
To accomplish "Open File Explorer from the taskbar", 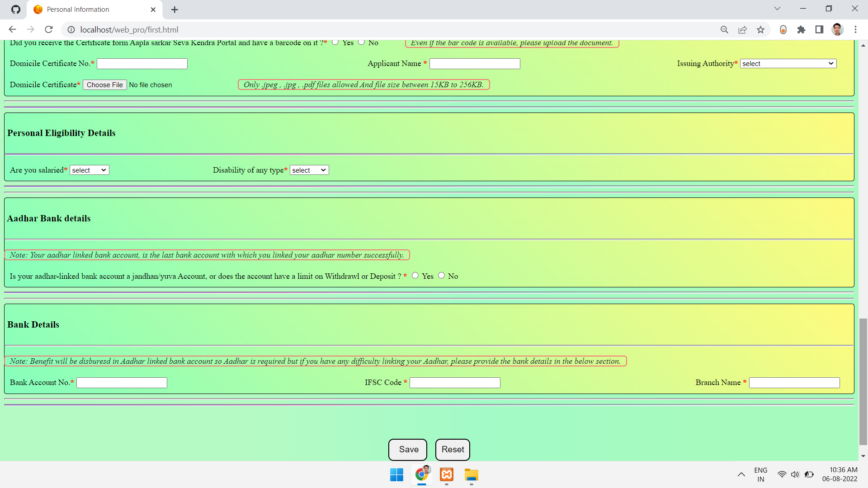I will click(471, 475).
